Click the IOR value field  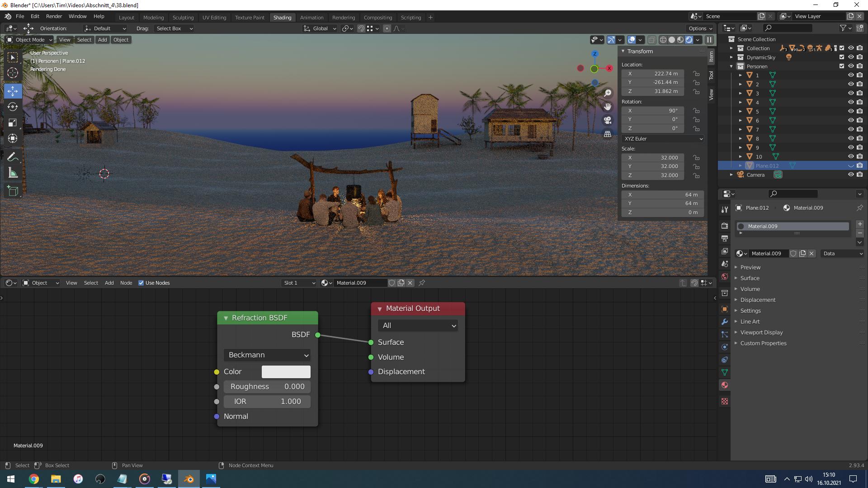click(x=267, y=402)
